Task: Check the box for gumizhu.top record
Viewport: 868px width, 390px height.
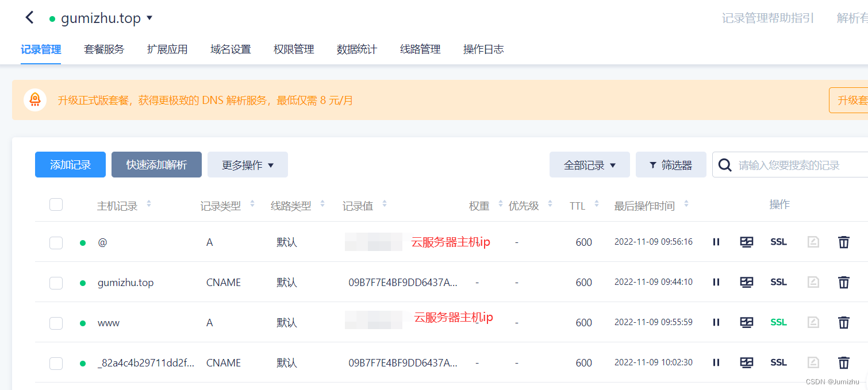Action: (56, 283)
